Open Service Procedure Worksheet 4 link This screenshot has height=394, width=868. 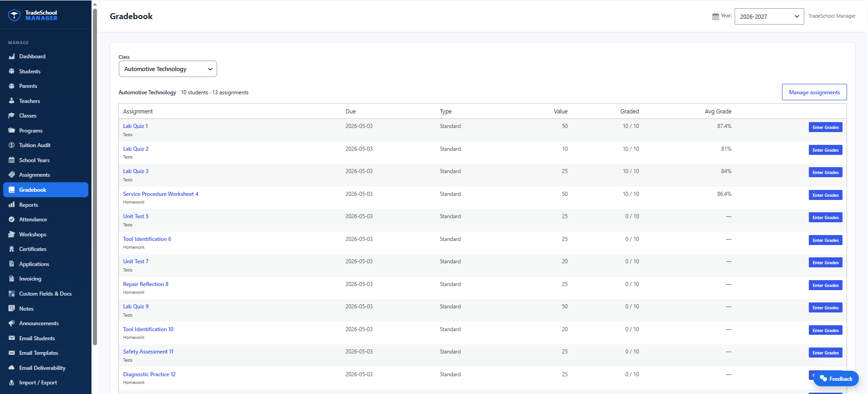click(161, 194)
